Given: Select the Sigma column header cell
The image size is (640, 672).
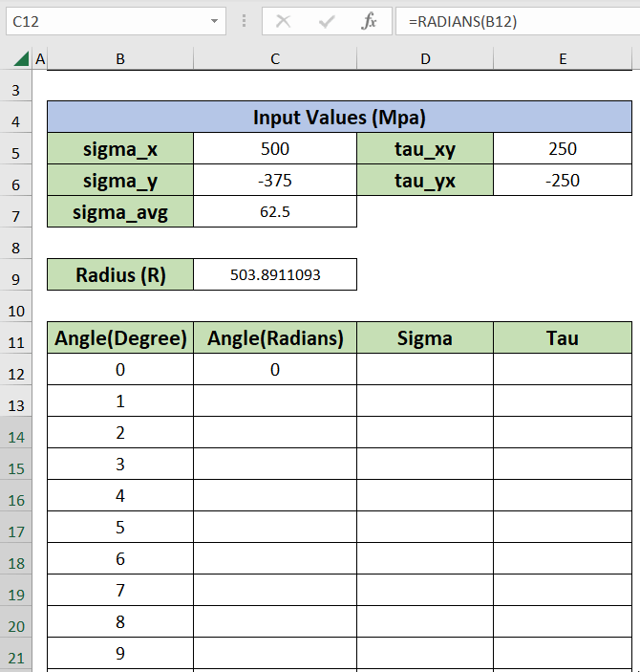Looking at the screenshot, I should click(425, 338).
